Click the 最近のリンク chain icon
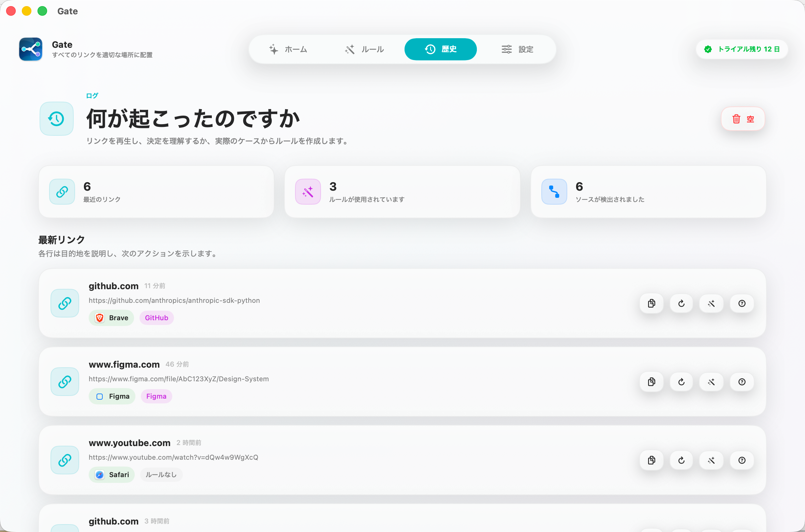The width and height of the screenshot is (805, 532). tap(62, 192)
